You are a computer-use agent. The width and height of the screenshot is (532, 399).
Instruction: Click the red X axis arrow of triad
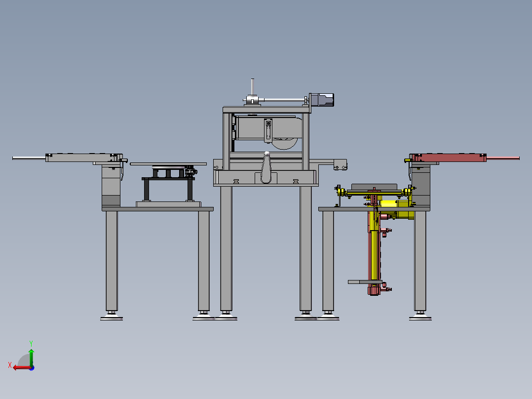pos(21,367)
